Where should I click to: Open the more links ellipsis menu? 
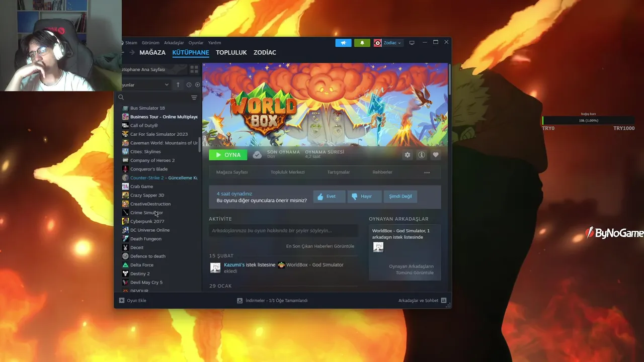[427, 172]
